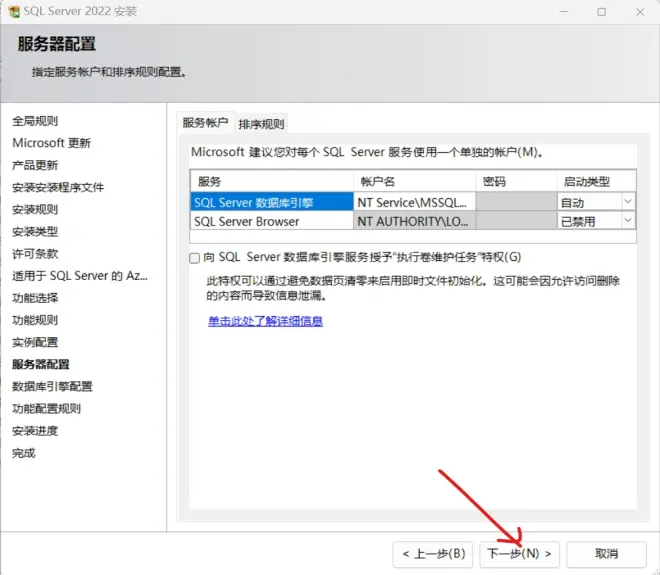660x575 pixels.
Task: Click the SQL Server setup title bar icon
Action: point(14,11)
